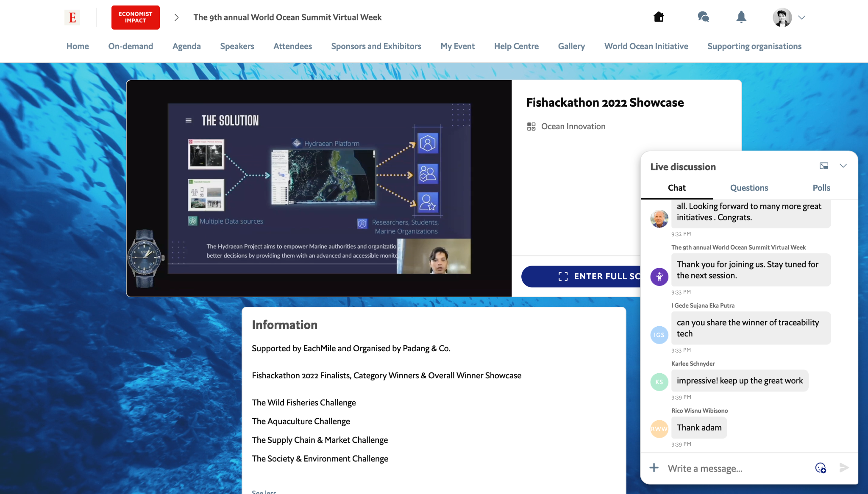Click the IGS user avatar

659,335
